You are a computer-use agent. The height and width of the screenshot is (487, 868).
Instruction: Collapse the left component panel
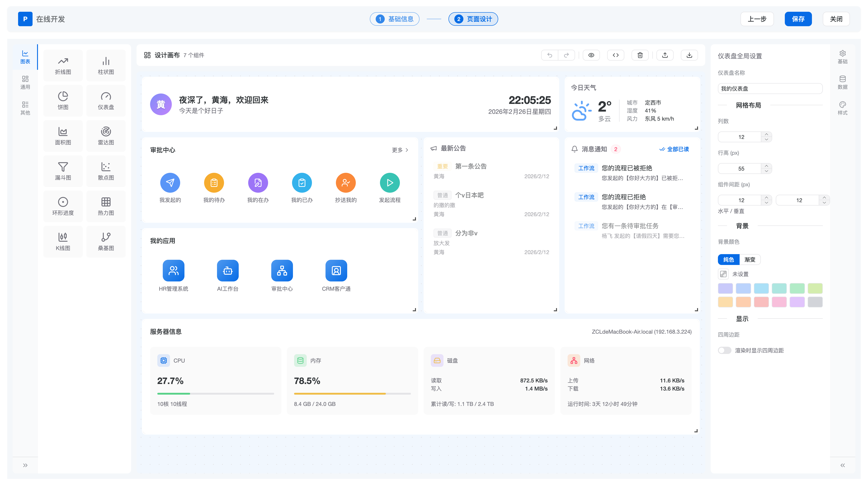[x=25, y=465]
